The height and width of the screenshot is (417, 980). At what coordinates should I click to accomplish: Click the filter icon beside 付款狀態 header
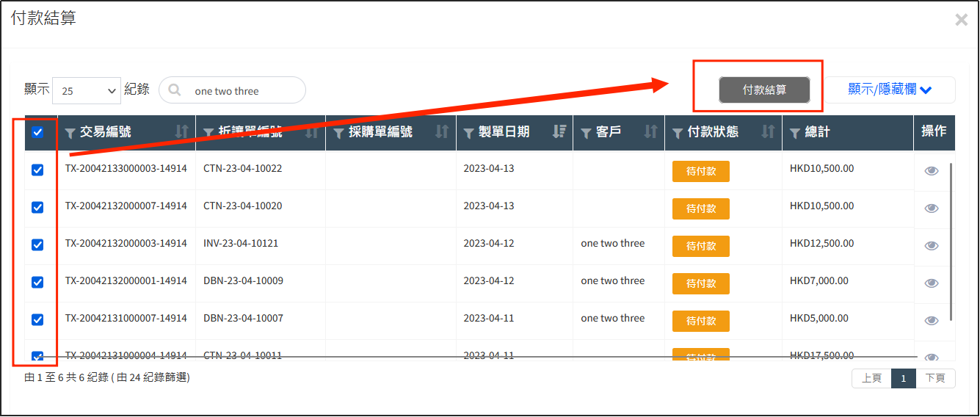678,133
